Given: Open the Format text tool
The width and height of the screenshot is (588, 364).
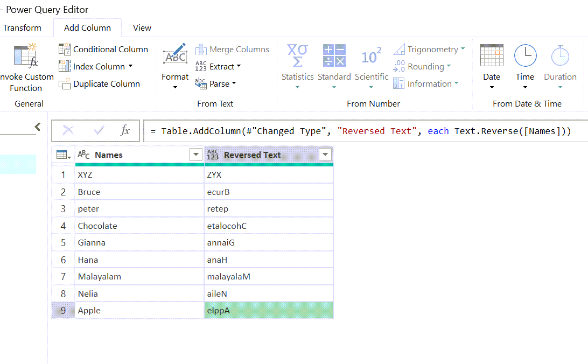Looking at the screenshot, I should coord(174,66).
